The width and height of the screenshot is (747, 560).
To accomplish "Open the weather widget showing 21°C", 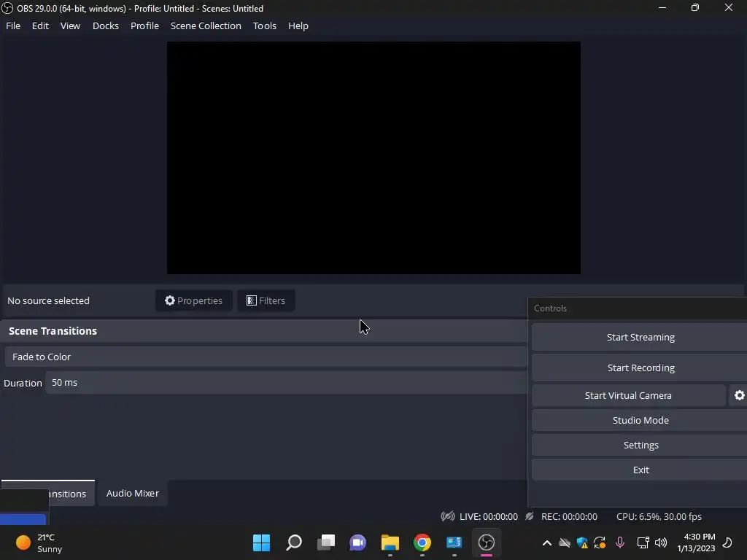I will point(39,542).
